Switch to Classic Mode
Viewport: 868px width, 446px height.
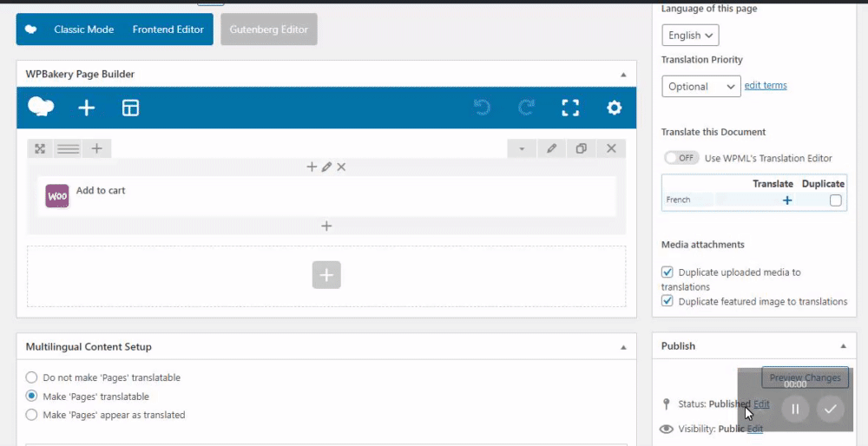click(84, 30)
